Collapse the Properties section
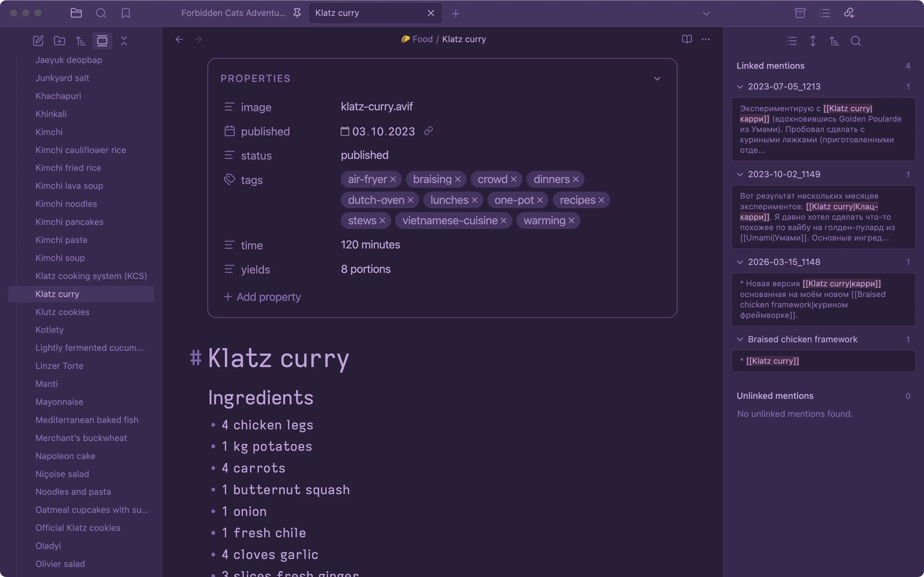The image size is (924, 577). (x=657, y=79)
